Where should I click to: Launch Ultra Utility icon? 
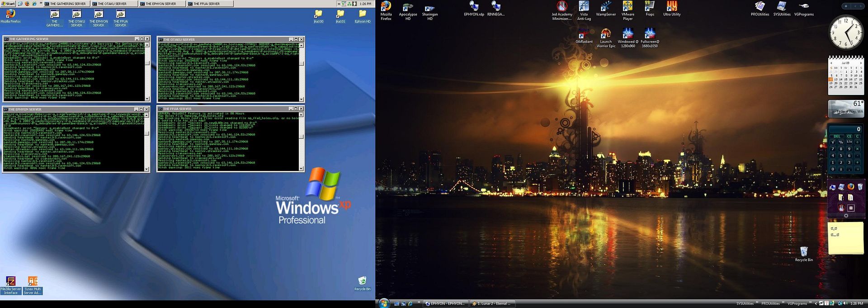tap(672, 9)
